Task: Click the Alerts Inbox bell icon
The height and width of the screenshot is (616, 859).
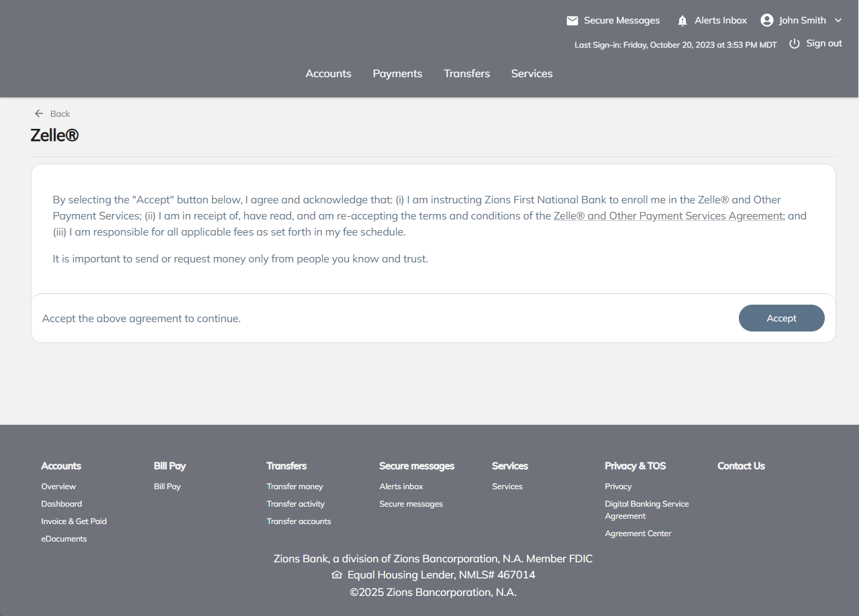Action: click(x=683, y=21)
